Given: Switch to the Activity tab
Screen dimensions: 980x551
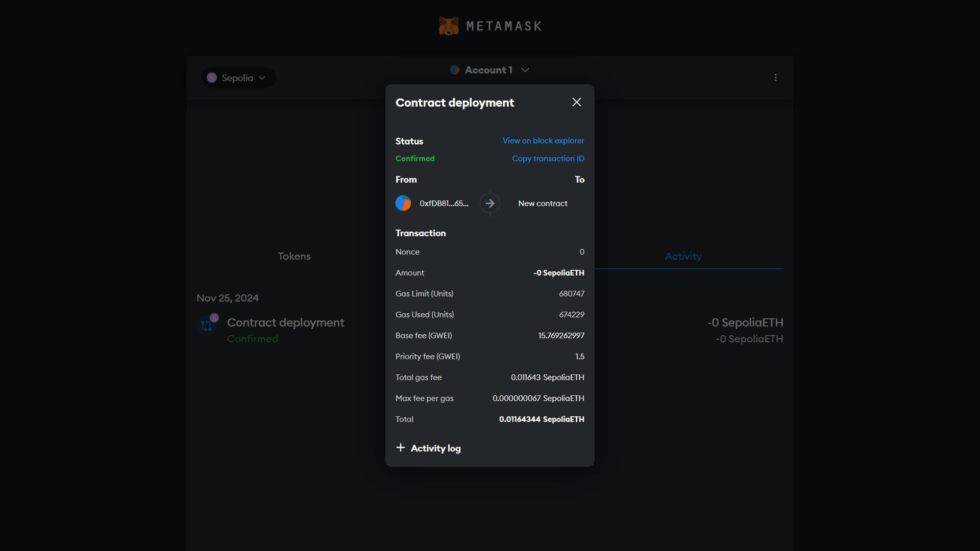Looking at the screenshot, I should (683, 256).
